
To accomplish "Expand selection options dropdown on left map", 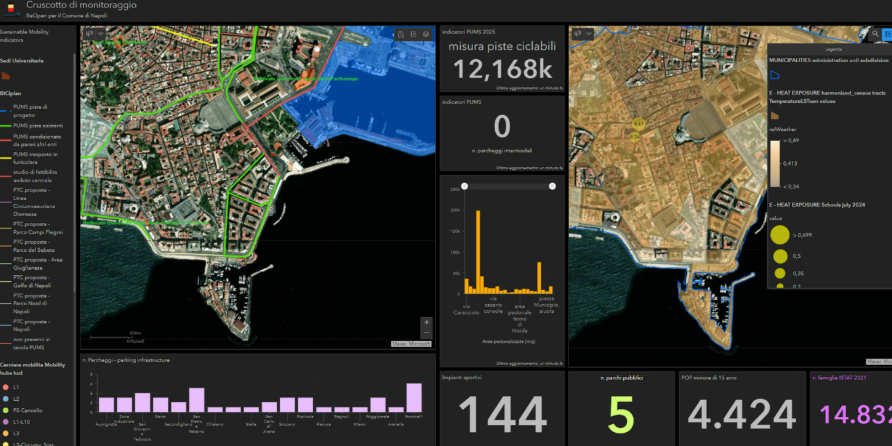I will click(x=100, y=34).
